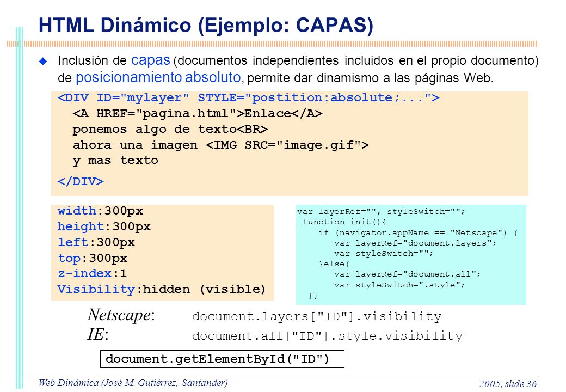Click the 'IE:' italic label
566x392 pixels.
coord(98,334)
